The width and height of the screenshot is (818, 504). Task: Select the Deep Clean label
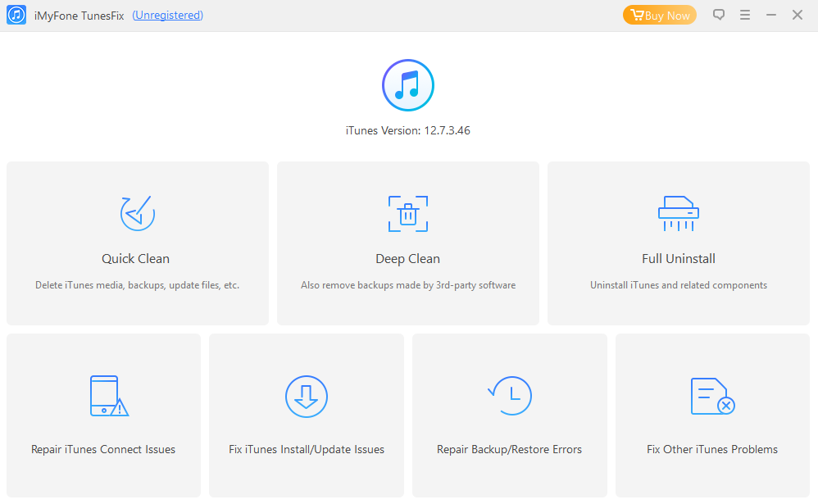tap(408, 259)
